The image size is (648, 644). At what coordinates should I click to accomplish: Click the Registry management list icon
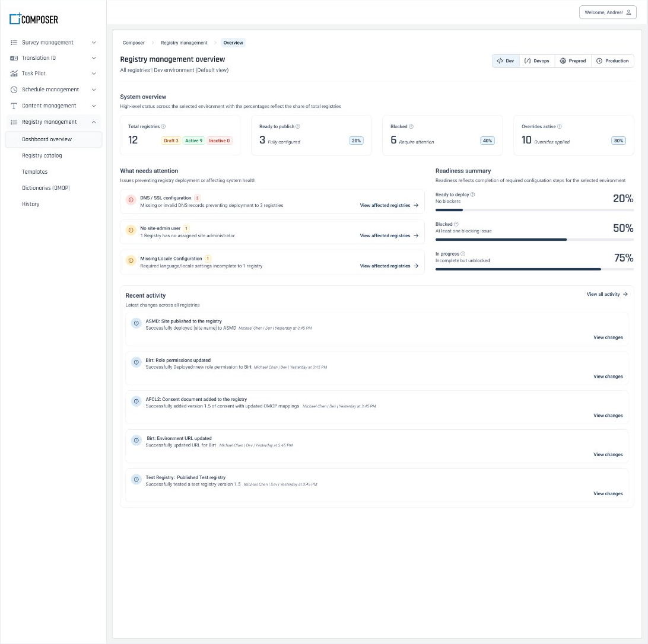pyautogui.click(x=14, y=122)
